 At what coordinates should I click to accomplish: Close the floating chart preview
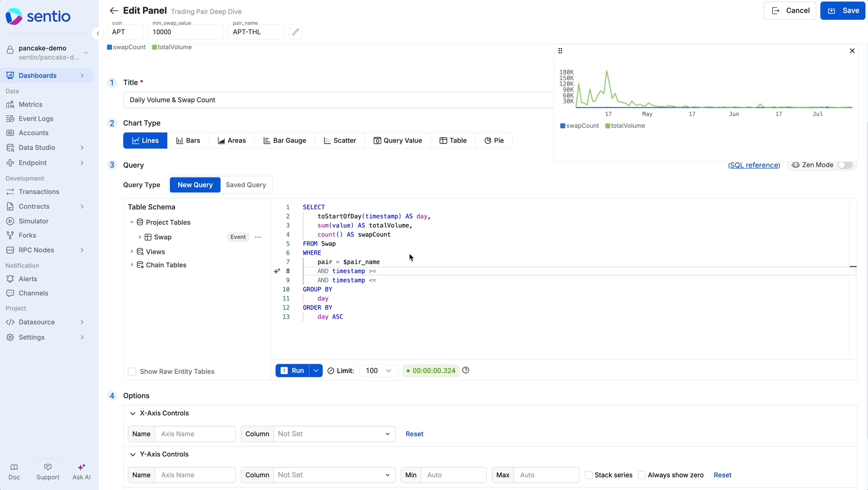click(852, 51)
